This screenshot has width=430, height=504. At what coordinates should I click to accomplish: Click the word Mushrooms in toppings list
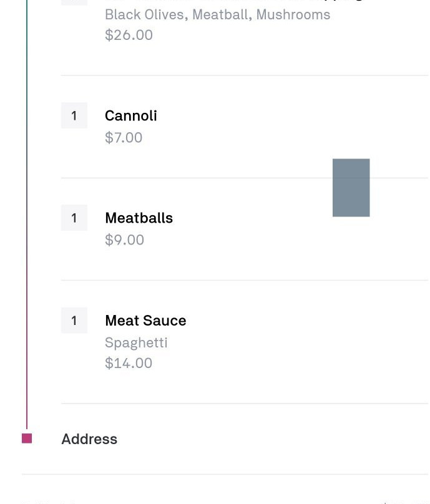293,14
